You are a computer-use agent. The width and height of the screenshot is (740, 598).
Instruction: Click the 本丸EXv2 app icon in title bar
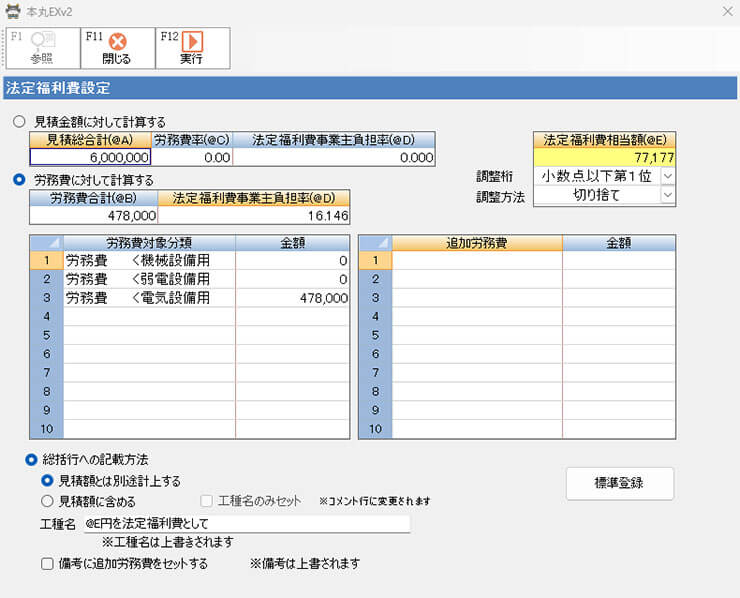pyautogui.click(x=12, y=10)
